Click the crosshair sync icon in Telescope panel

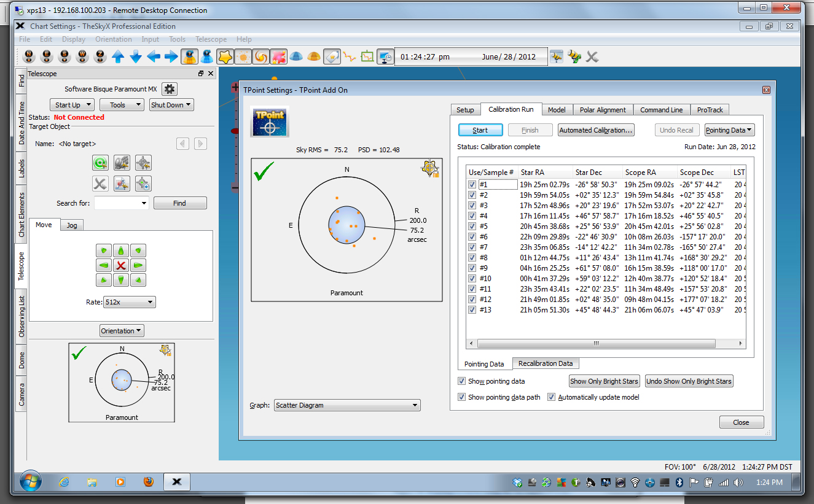pos(143,163)
